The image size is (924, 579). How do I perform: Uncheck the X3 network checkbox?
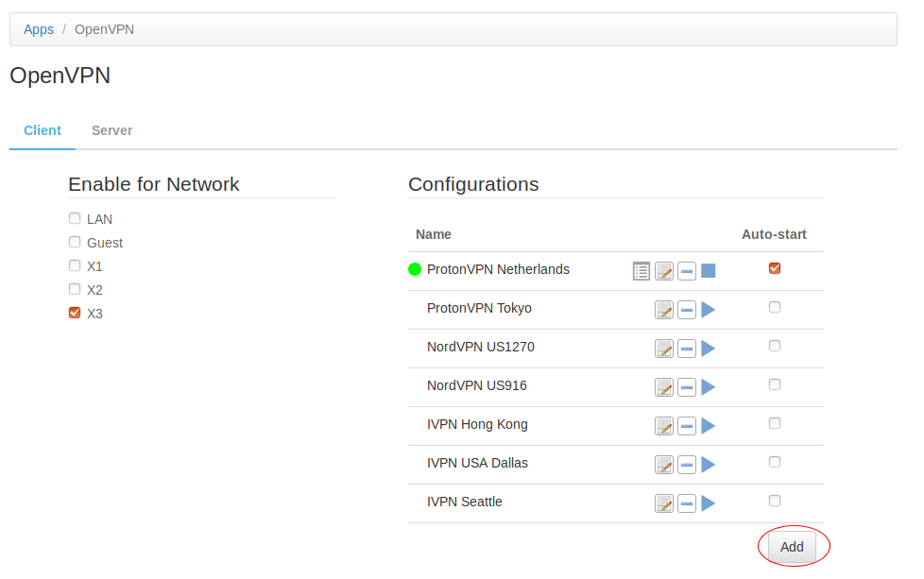coord(75,313)
